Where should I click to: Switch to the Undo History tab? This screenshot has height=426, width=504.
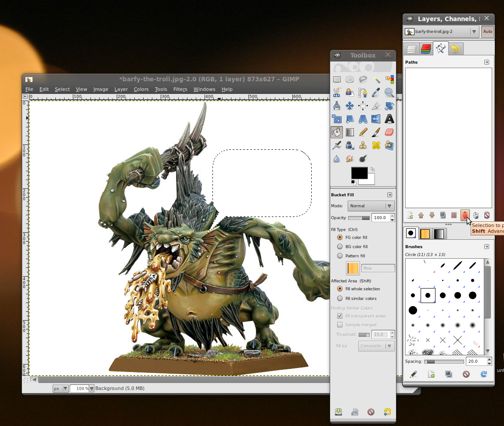click(x=455, y=49)
